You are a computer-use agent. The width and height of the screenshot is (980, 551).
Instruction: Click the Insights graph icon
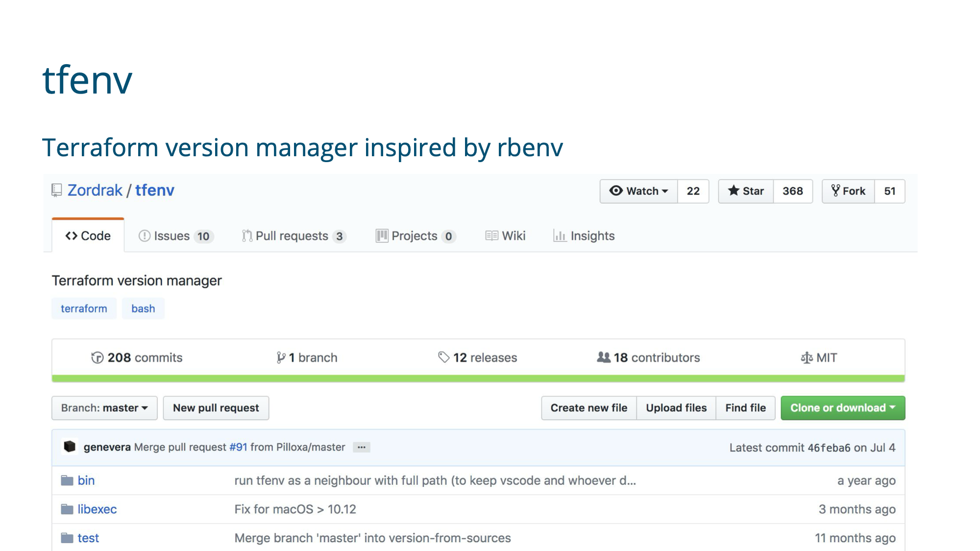click(560, 236)
